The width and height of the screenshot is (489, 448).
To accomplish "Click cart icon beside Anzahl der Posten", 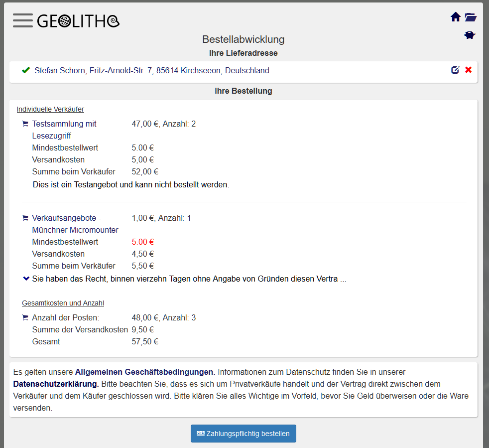I will (25, 318).
